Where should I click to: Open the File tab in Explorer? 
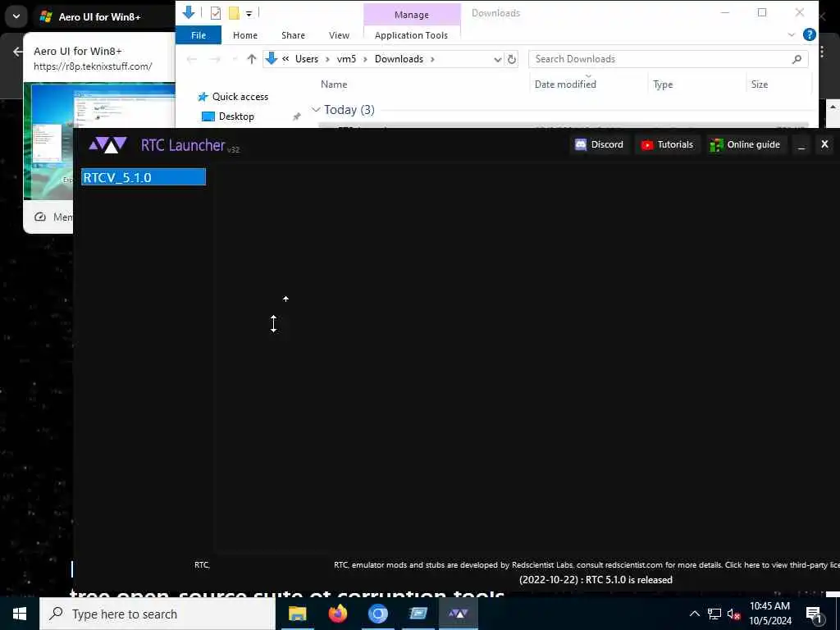199,35
